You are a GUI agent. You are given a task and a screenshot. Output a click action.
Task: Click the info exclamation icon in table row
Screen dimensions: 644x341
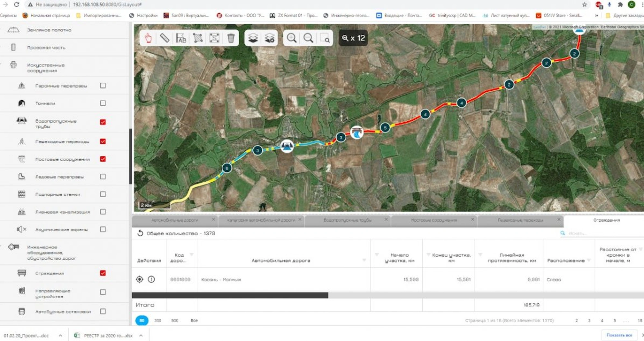[151, 279]
